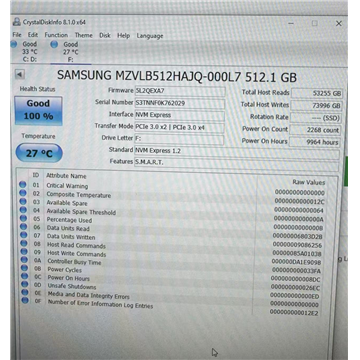The width and height of the screenshot is (360, 360).
Task: Click the status circle for Data Units Read
Action: click(x=23, y=226)
